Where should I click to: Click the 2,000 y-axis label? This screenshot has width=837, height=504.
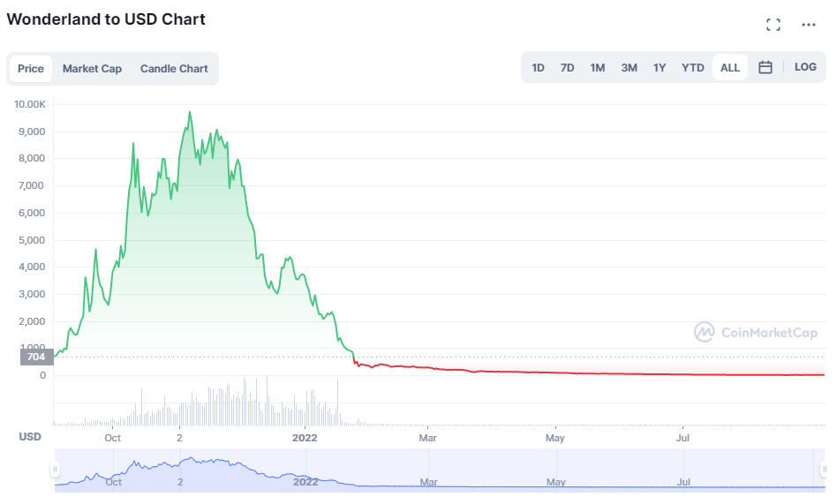[32, 321]
